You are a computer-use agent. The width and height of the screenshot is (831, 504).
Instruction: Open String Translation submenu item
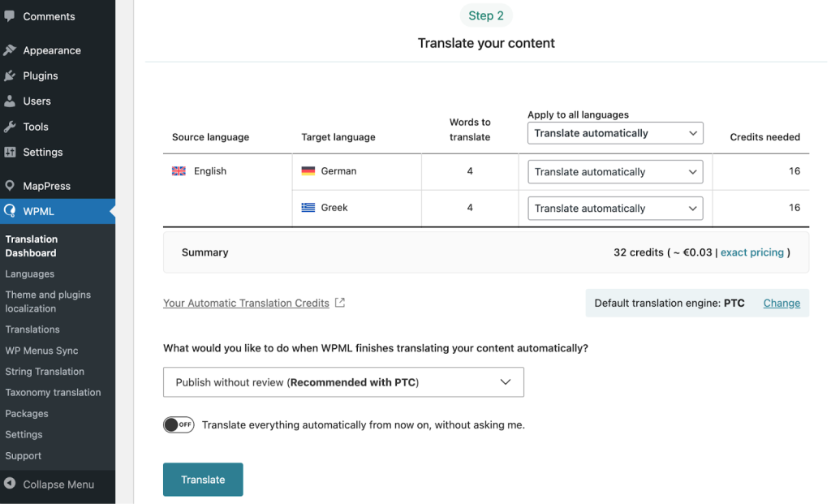[x=45, y=372]
